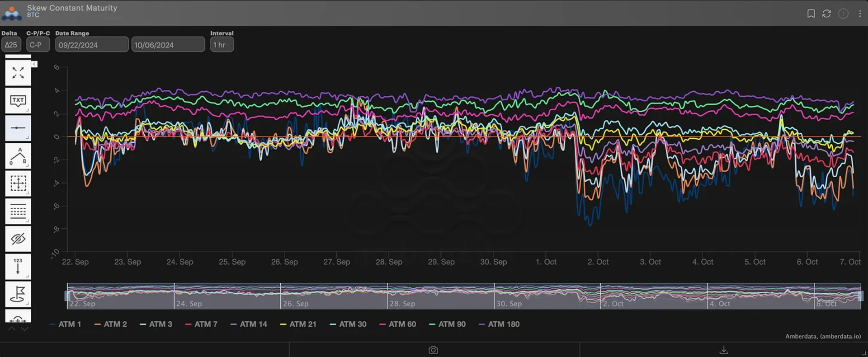Viewport: 868px width, 357px height.
Task: Open the three-dot options menu
Action: click(860, 14)
